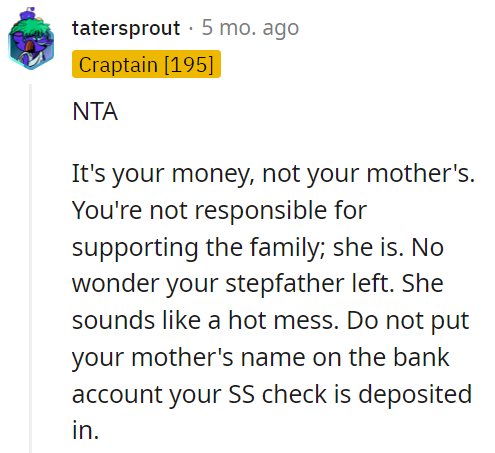
Task: Click the phrase "Do not put"
Action: pos(408,321)
